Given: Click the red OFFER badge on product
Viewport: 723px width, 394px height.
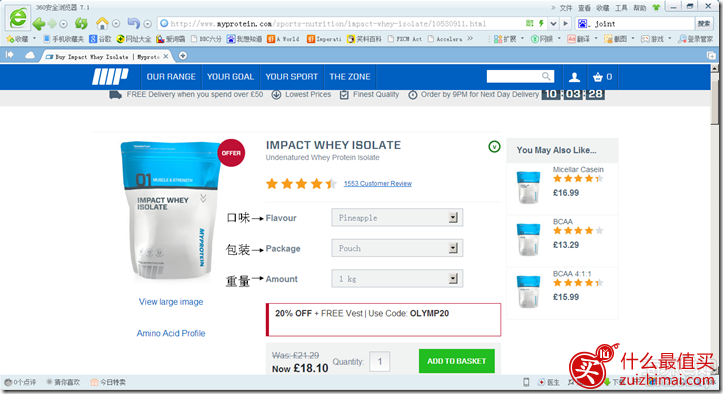Looking at the screenshot, I should pos(231,153).
